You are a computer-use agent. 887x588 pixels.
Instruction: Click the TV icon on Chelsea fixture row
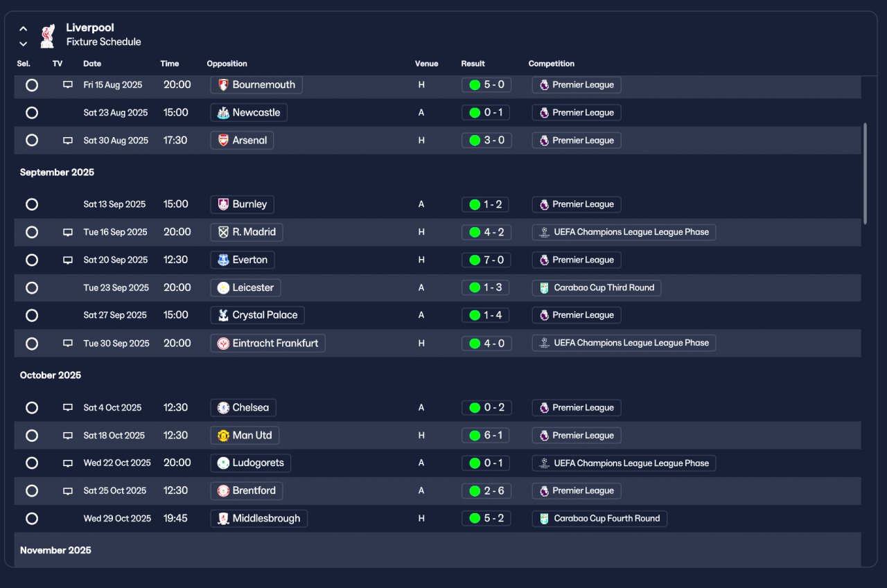(x=68, y=408)
